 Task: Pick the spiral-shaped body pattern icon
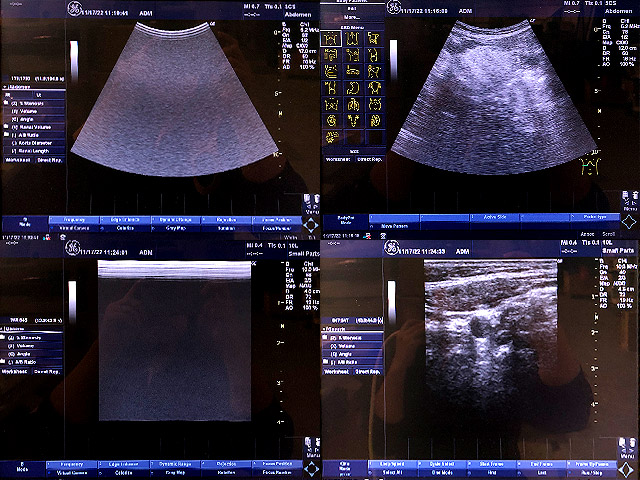(331, 121)
